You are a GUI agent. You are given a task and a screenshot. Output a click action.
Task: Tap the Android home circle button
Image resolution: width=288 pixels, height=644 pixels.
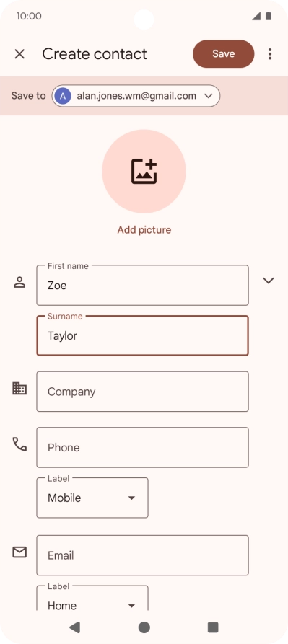click(x=144, y=627)
